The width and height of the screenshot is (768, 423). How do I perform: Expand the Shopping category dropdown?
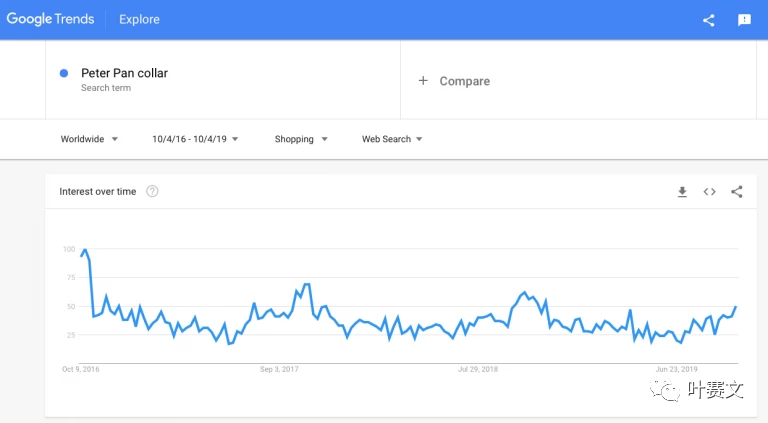click(301, 139)
